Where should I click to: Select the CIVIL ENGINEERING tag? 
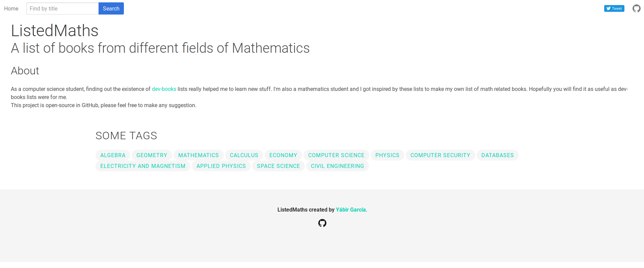pyautogui.click(x=337, y=166)
